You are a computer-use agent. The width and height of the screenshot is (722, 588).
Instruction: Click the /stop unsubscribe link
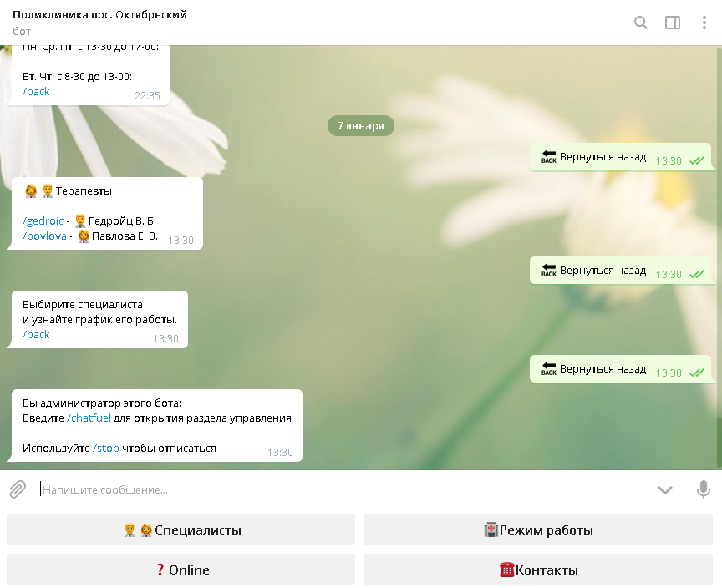pyautogui.click(x=106, y=449)
